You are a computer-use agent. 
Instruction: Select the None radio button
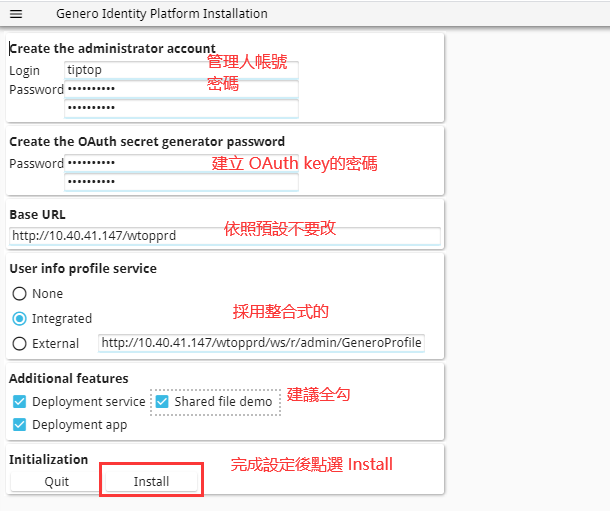(19, 294)
